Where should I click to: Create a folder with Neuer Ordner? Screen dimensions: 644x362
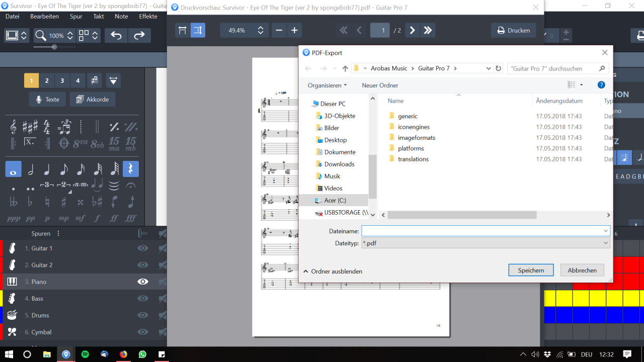[380, 85]
